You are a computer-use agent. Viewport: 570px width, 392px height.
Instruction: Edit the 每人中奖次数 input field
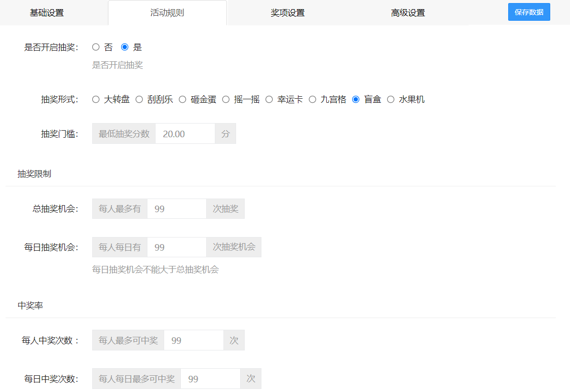coord(194,340)
